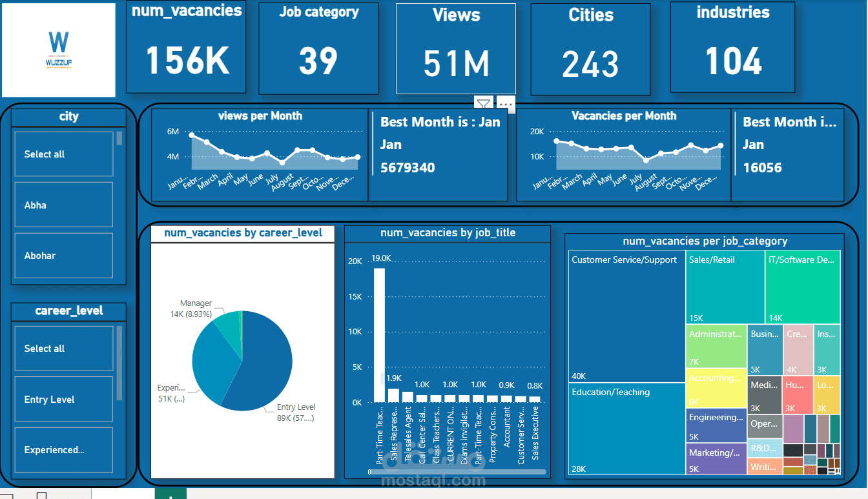Click num_vacancies by job_title title

(x=448, y=232)
